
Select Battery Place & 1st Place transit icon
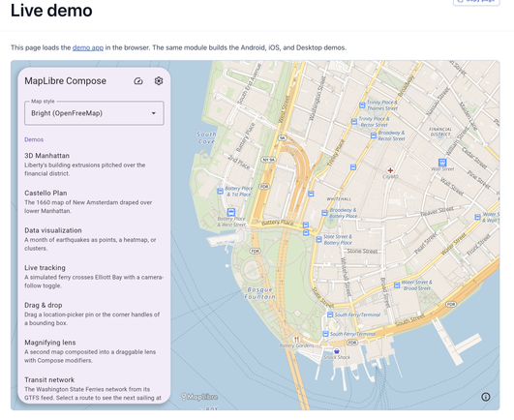[221, 191]
